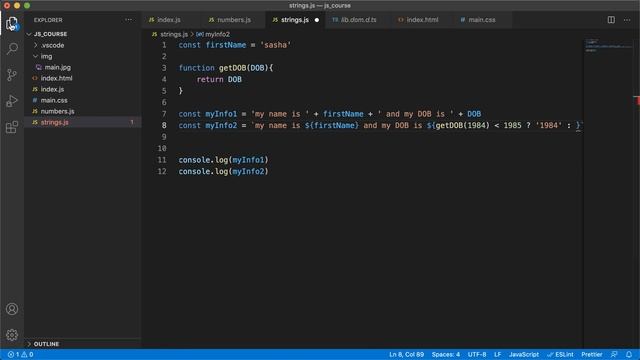Collapse the JS_COURSE folder section
Image resolution: width=640 pixels, height=360 pixels.
(83, 34)
